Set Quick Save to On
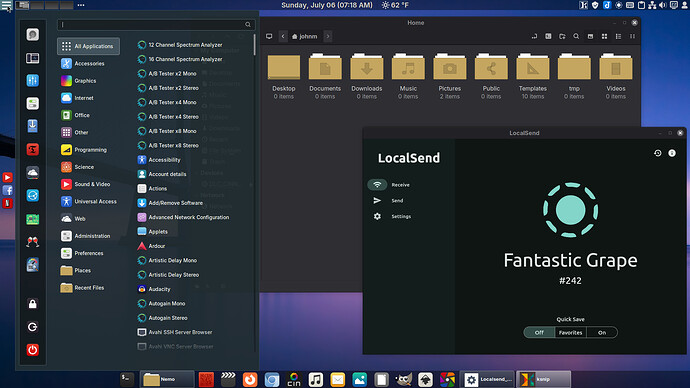This screenshot has height=388, width=690. click(602, 333)
